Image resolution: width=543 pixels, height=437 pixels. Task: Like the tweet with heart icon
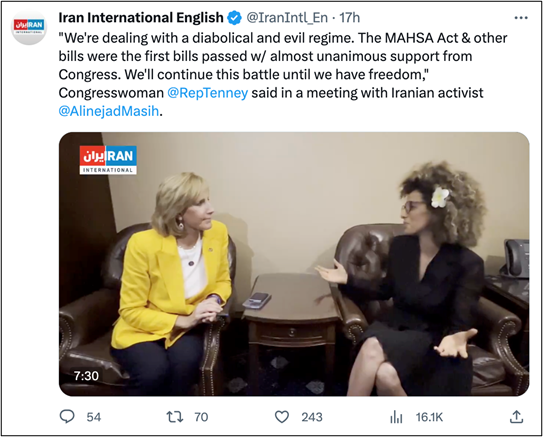coord(282,417)
